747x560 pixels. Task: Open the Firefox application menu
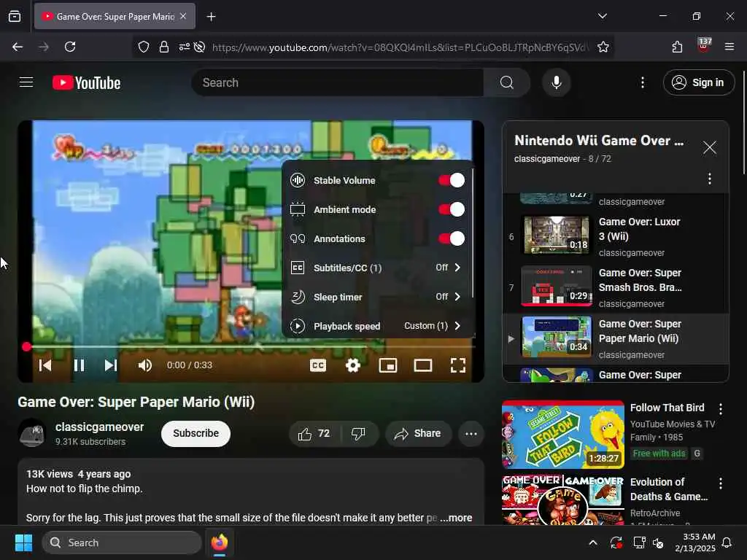click(729, 47)
